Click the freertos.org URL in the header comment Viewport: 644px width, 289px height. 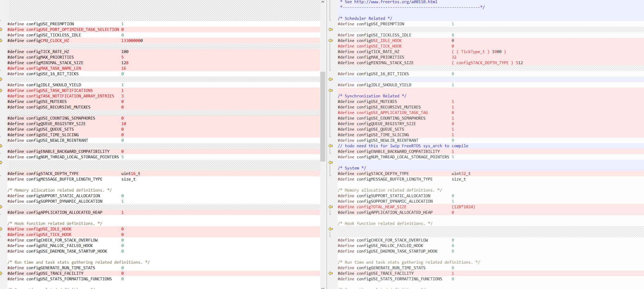[395, 2]
